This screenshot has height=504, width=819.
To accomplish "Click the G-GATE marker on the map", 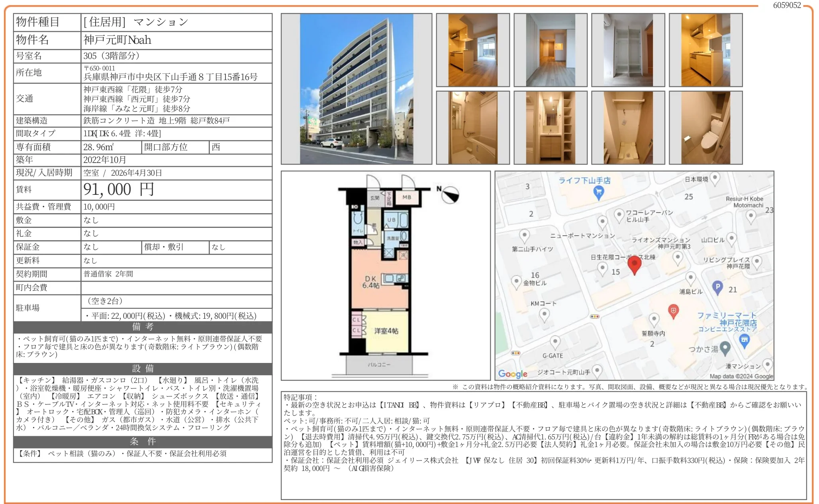I will pyautogui.click(x=555, y=341).
